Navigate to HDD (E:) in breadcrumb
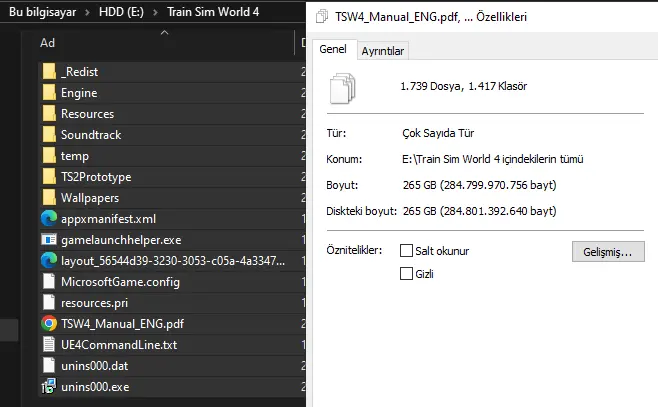 [x=121, y=12]
